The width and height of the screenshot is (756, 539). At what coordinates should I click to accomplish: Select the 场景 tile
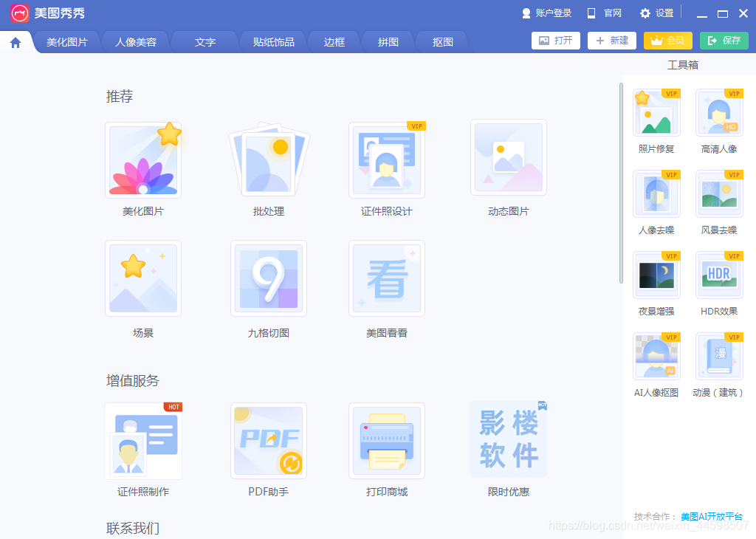tap(143, 278)
